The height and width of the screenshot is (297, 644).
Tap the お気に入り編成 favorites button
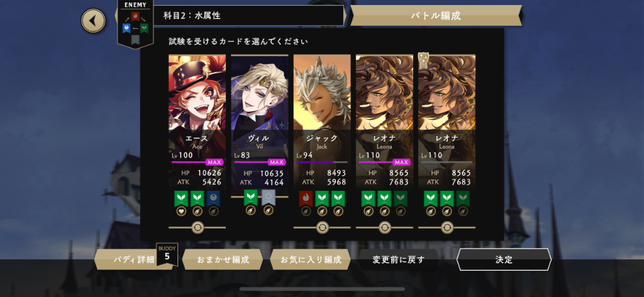(x=311, y=260)
